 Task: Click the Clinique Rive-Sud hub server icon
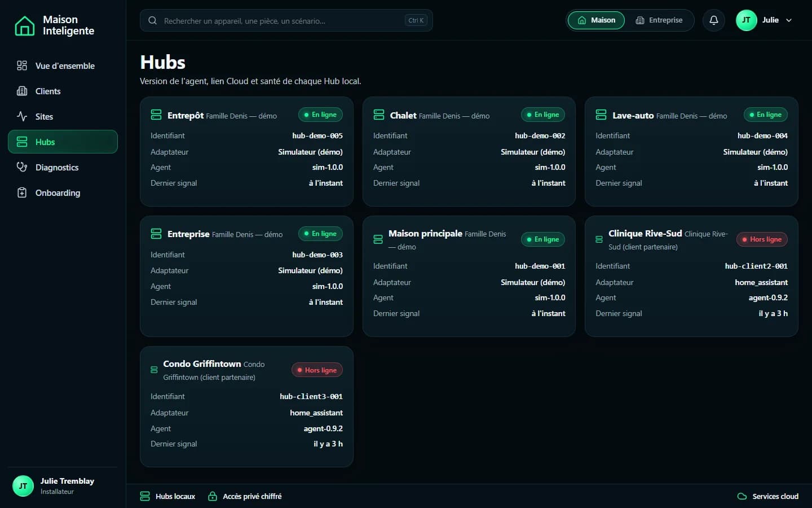click(599, 239)
